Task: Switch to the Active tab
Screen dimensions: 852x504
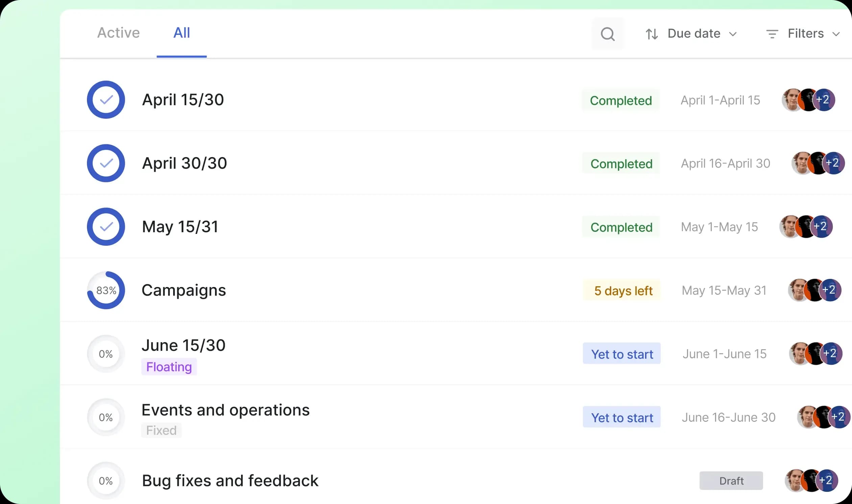Action: 119,33
